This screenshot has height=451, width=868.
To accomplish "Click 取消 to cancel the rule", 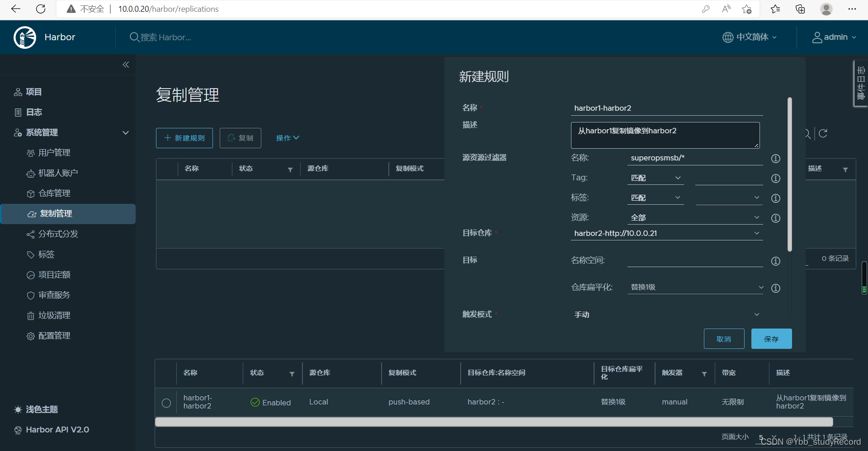I will pyautogui.click(x=724, y=339).
